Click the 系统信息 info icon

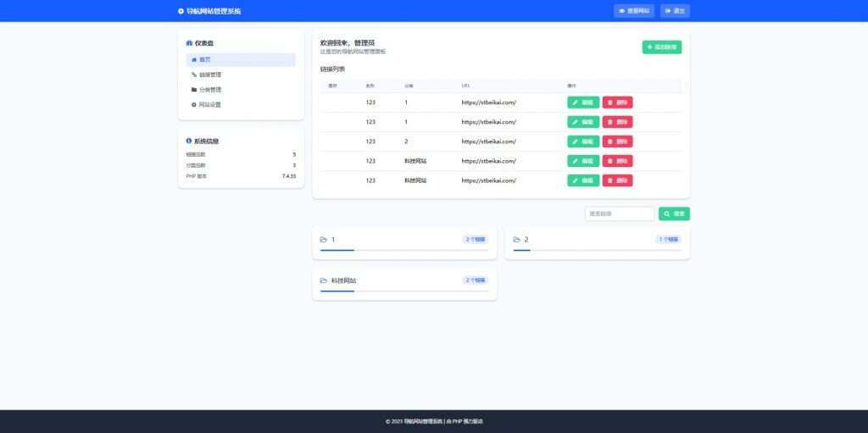[189, 142]
